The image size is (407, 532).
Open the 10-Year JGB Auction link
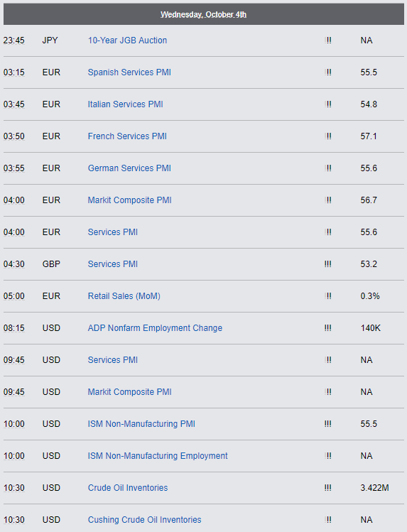click(127, 40)
